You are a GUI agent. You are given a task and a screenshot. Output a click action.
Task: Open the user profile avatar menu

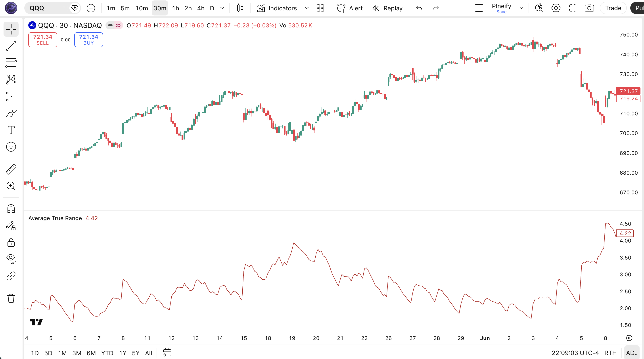coord(11,8)
